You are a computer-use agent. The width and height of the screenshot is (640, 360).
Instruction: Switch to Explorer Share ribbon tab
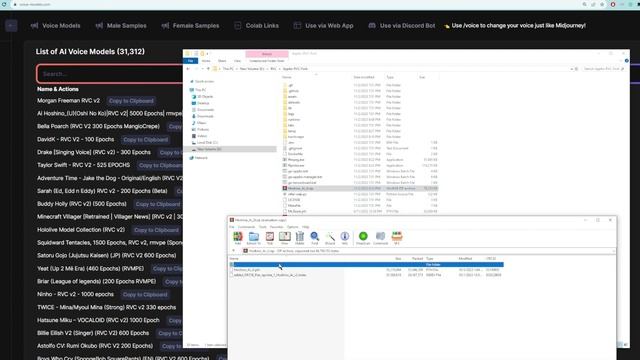(x=222, y=61)
